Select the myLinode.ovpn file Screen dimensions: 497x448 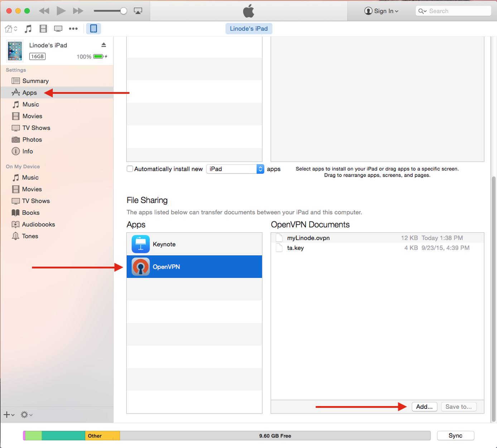tap(308, 237)
